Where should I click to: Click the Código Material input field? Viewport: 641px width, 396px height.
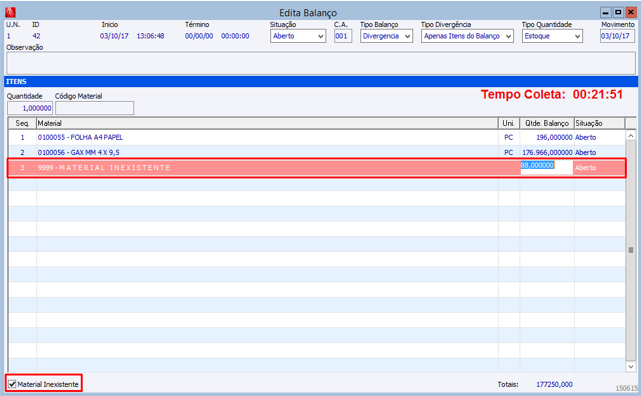point(94,108)
